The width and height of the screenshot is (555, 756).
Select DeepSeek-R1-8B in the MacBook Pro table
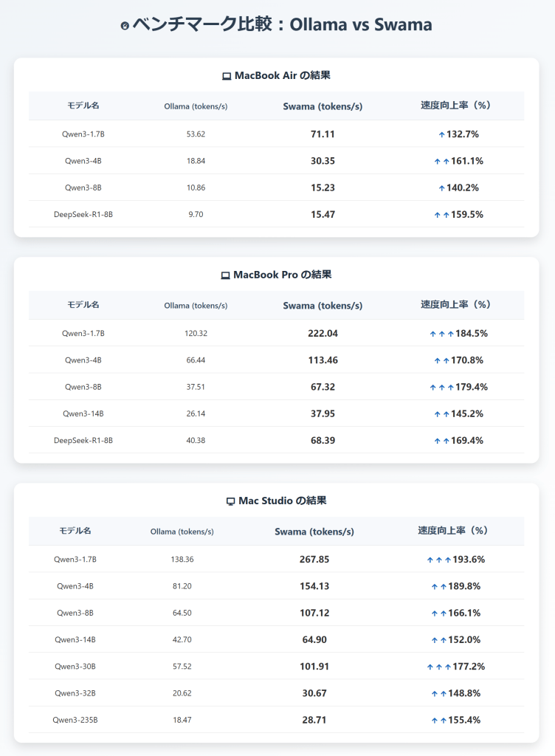click(x=83, y=441)
